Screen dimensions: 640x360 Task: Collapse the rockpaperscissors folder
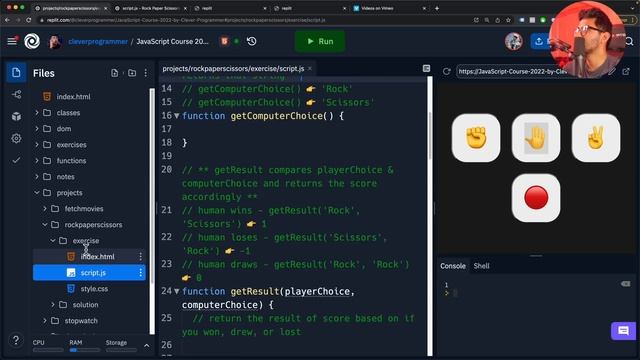click(45, 224)
